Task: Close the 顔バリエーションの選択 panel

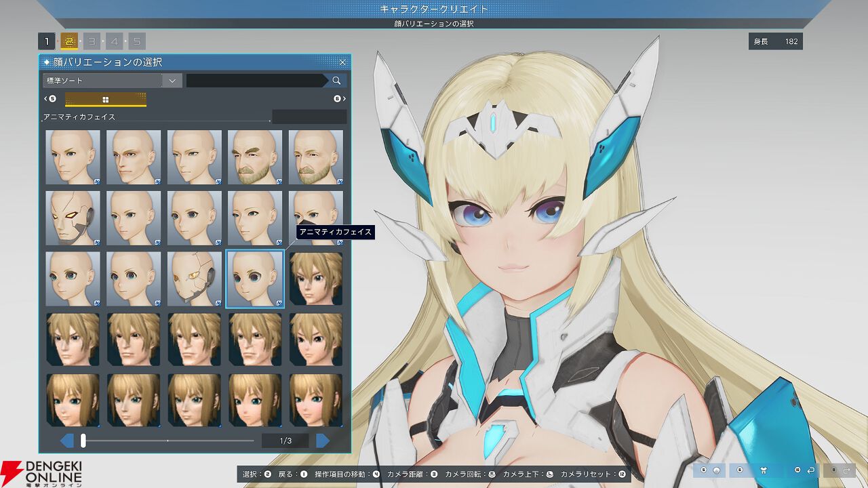Action: pos(342,62)
